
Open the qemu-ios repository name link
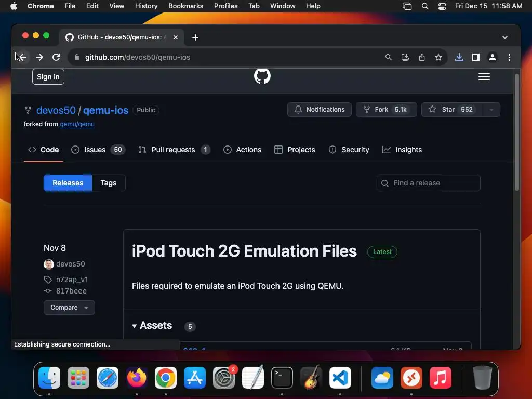tap(105, 110)
